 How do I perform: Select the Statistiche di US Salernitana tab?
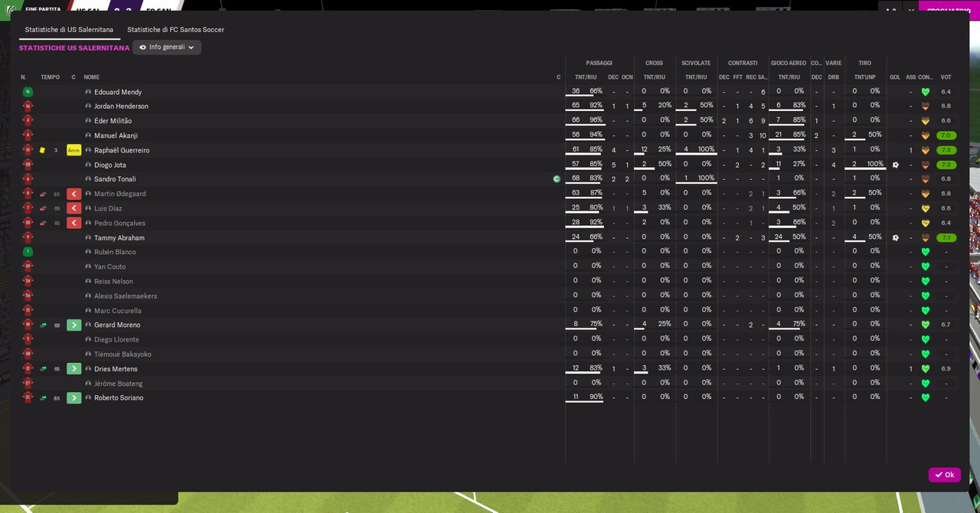point(70,29)
